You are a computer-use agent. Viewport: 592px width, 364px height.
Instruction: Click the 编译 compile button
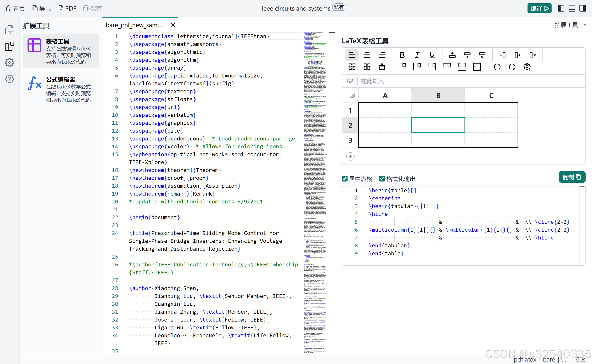[539, 8]
